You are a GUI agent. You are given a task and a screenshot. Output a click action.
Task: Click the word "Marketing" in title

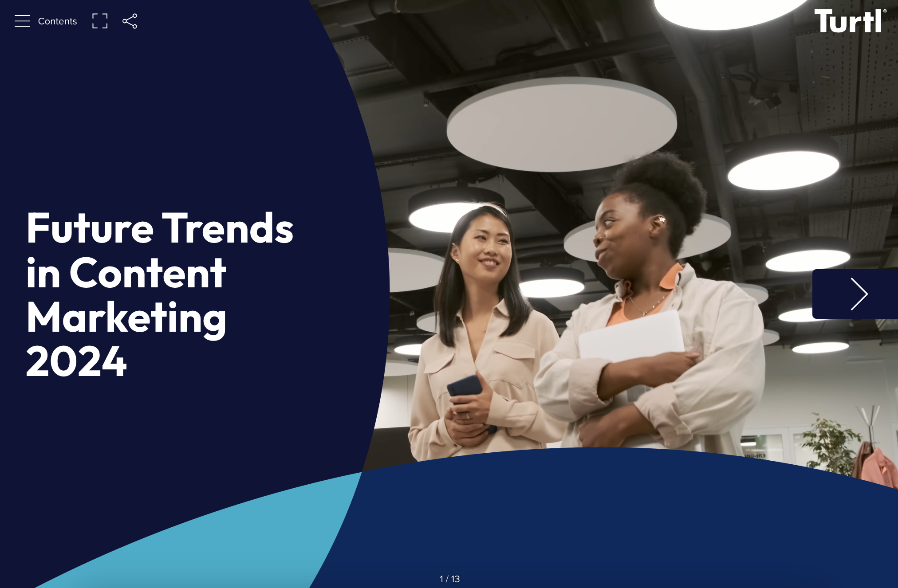point(126,318)
